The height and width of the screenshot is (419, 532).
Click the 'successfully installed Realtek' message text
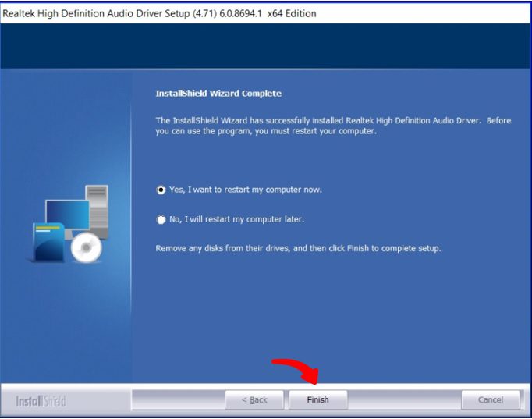click(x=333, y=126)
